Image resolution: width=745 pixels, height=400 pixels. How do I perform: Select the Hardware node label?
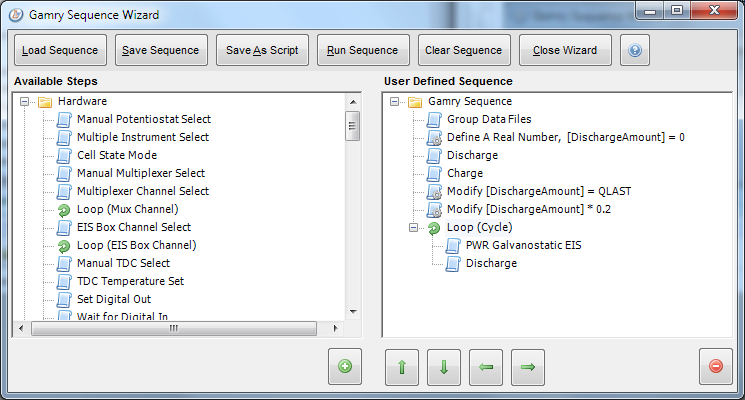point(82,101)
